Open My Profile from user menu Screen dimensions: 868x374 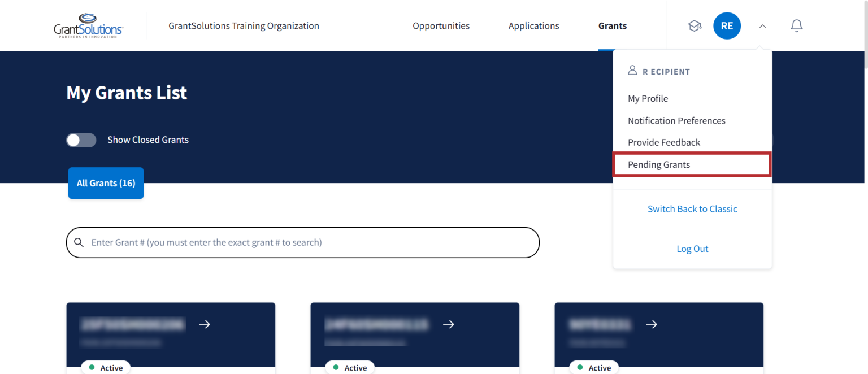[x=648, y=98]
